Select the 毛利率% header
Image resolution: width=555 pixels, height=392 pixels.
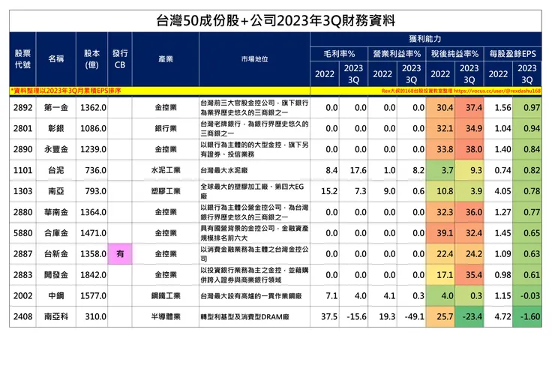(x=339, y=54)
